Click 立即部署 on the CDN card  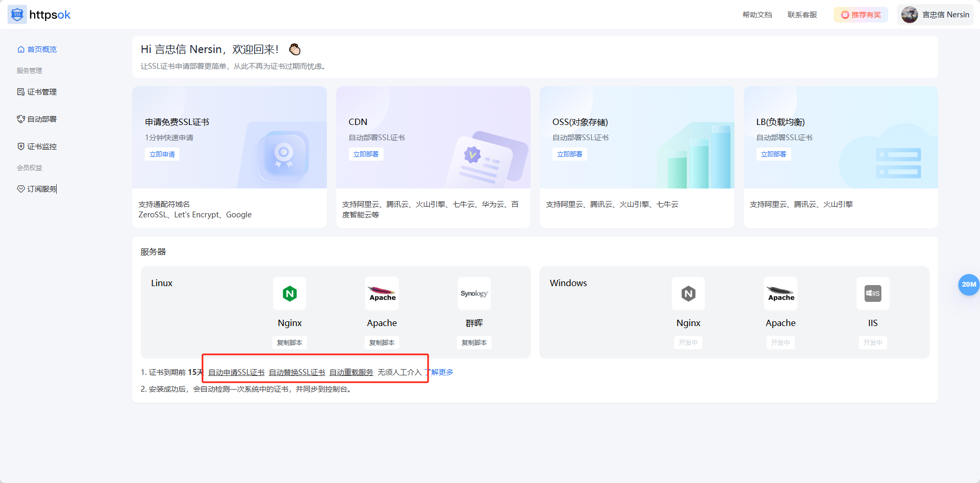tap(366, 154)
